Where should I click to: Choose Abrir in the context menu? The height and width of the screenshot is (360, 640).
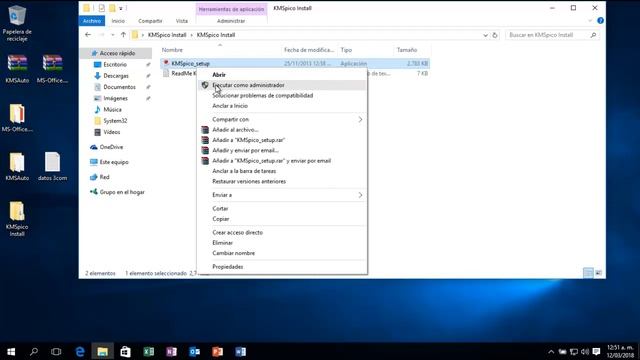282,75
